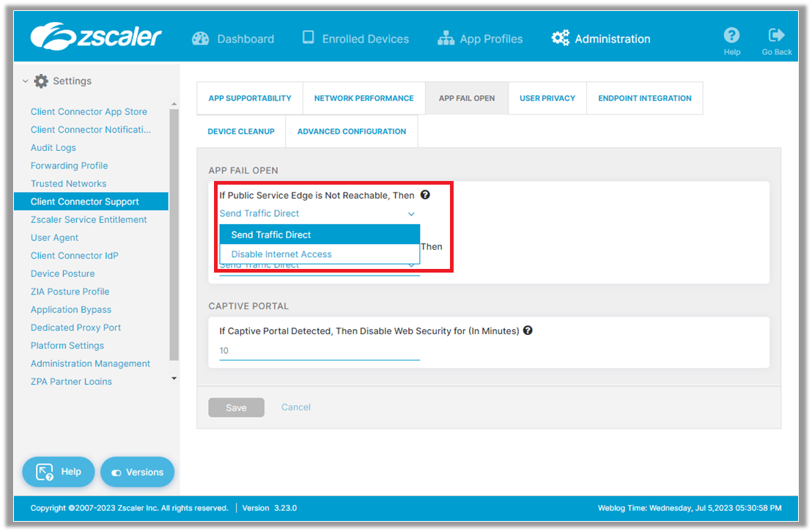Click the Settings gear icon
This screenshot has width=812, height=532.
pyautogui.click(x=41, y=81)
